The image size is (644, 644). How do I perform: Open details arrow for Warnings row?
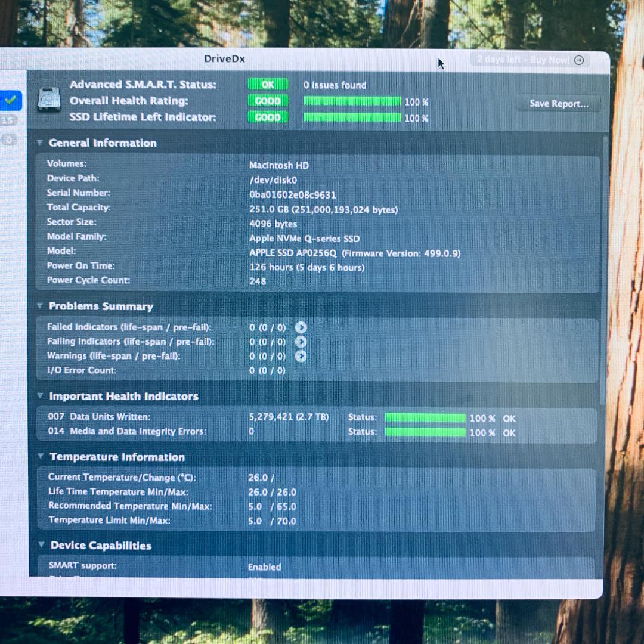point(301,356)
